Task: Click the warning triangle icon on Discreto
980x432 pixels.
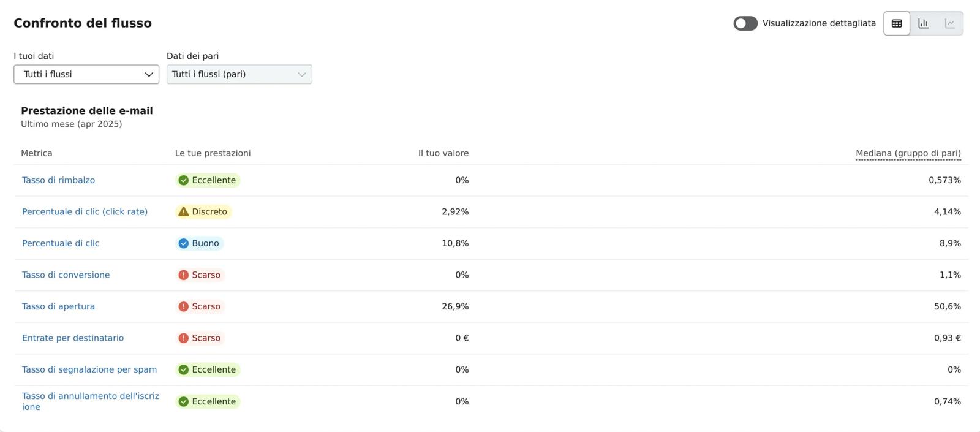Action: pyautogui.click(x=183, y=211)
